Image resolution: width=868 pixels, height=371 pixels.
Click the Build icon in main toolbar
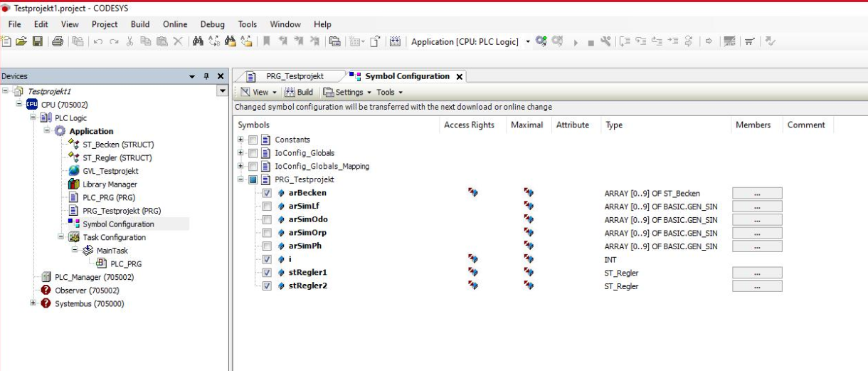tap(394, 41)
